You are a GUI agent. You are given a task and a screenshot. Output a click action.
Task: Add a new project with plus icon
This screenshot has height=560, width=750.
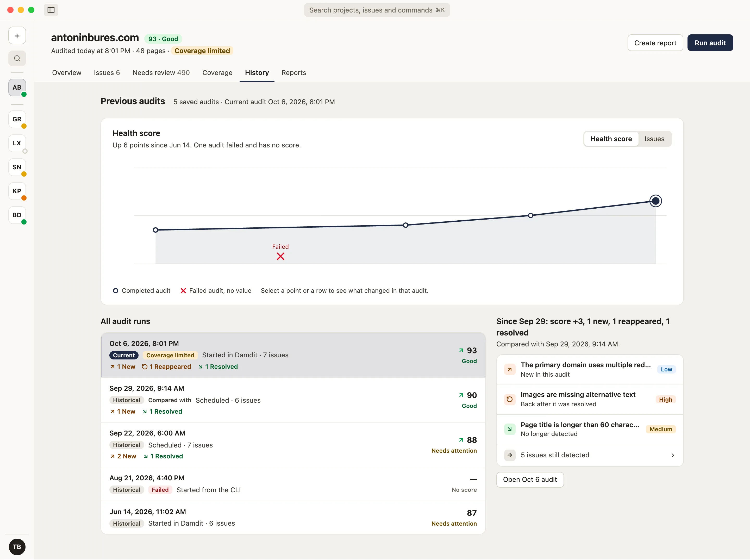(x=17, y=36)
